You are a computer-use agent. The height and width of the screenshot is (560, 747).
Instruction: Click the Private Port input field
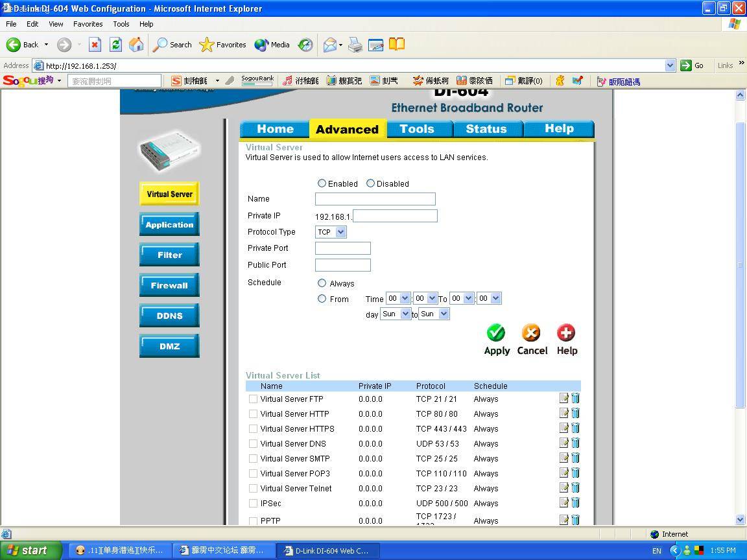(x=343, y=248)
